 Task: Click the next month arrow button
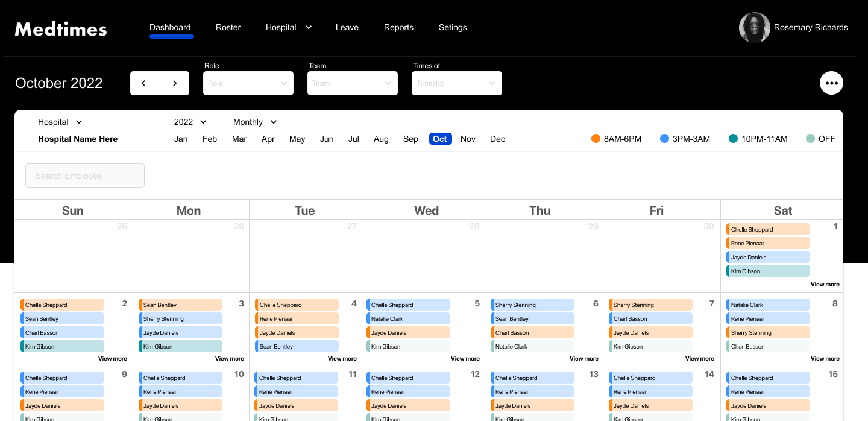(x=175, y=83)
